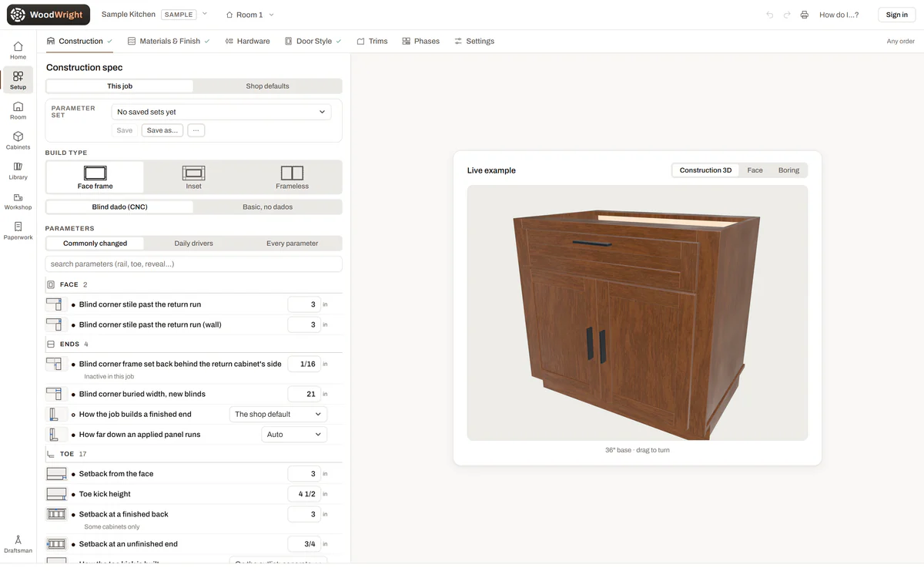Switch to Shop defaults scope
Viewport: 924px width, 578px height.
[x=267, y=86]
